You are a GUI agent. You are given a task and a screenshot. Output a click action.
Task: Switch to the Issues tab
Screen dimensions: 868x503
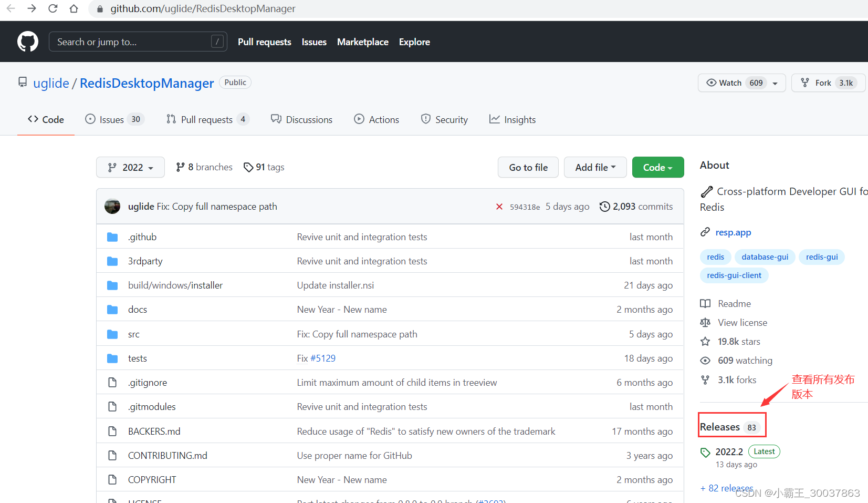114,120
